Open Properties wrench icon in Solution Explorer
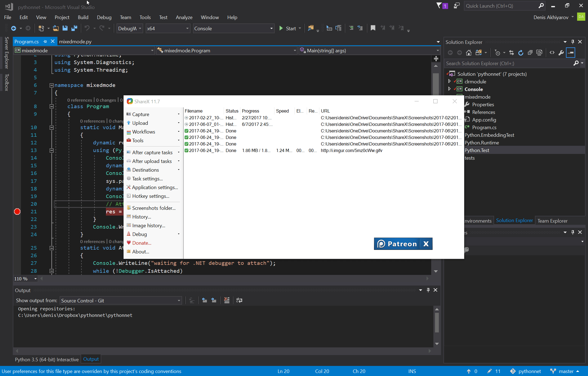This screenshot has height=376, width=588. pyautogui.click(x=561, y=53)
